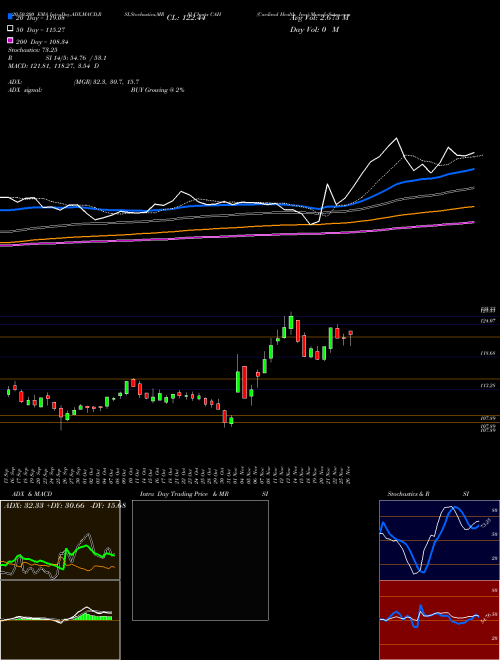Open the MACD histogram panel with green bars
The width and height of the screenshot is (500, 660).
coord(60,620)
